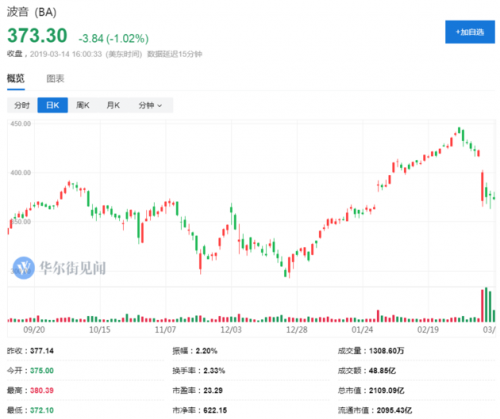The height and width of the screenshot is (419, 500).
Task: Click the 市盈率 23.29 value
Action: click(x=213, y=390)
